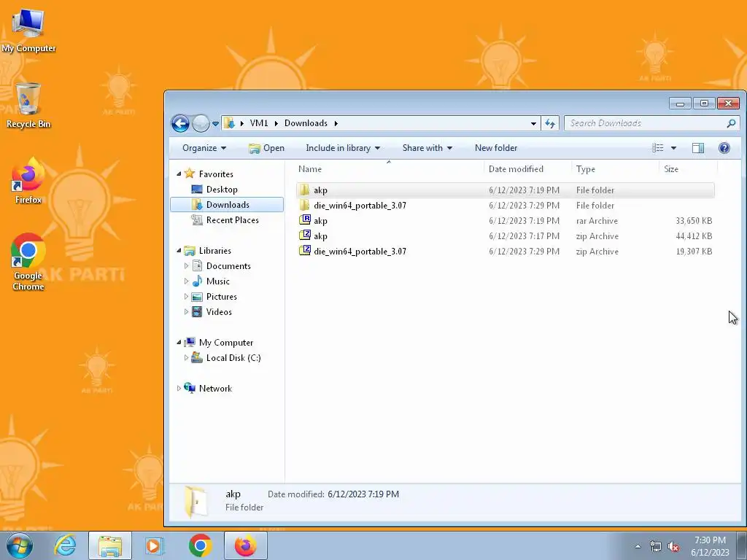Expand the Documents library node
Image resolution: width=747 pixels, height=560 pixels.
(186, 265)
